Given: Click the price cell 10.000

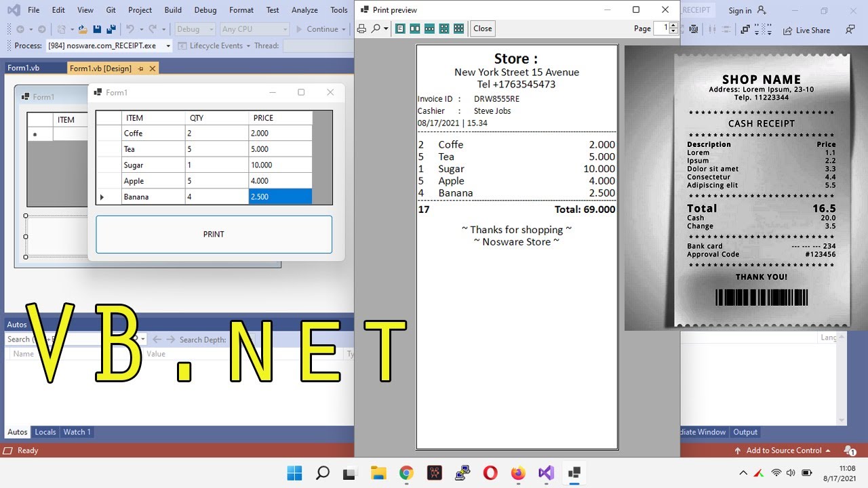Looking at the screenshot, I should pos(280,165).
